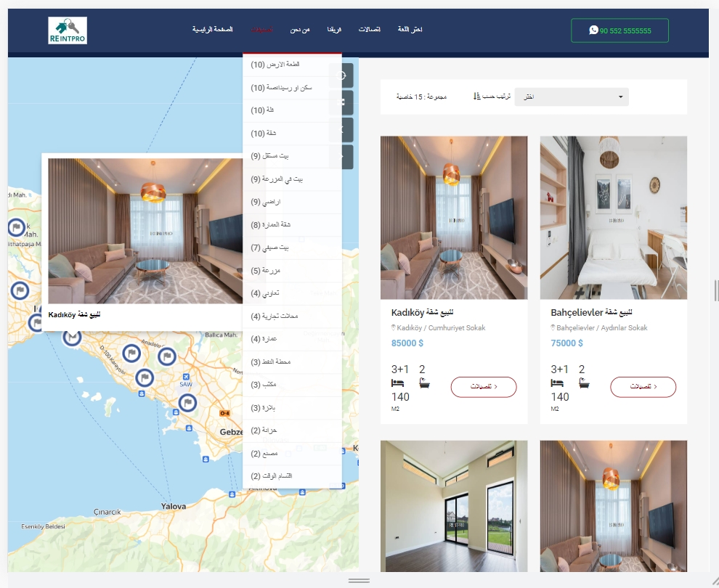This screenshot has height=588, width=719.
Task: Click the location pin in the Bahçelievler card
Action: (x=553, y=327)
